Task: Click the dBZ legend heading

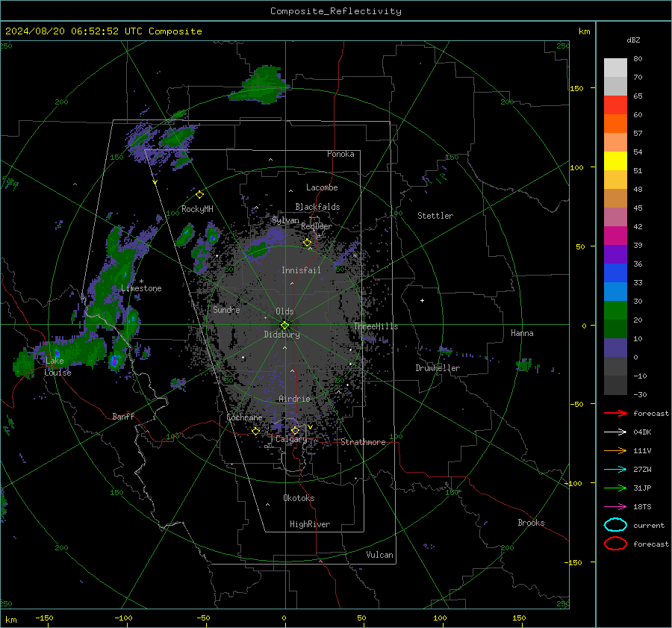Action: coord(633,40)
